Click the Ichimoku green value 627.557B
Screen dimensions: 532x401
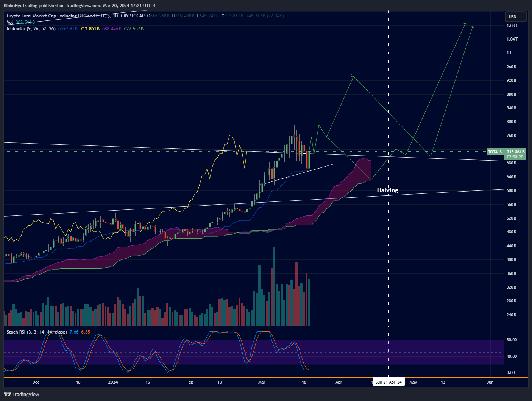(x=134, y=29)
